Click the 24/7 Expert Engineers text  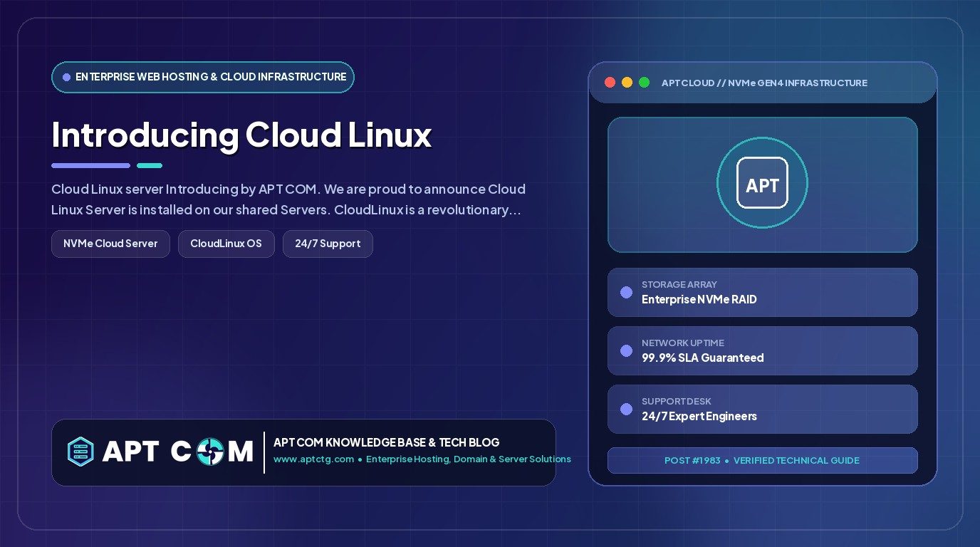[x=699, y=416]
